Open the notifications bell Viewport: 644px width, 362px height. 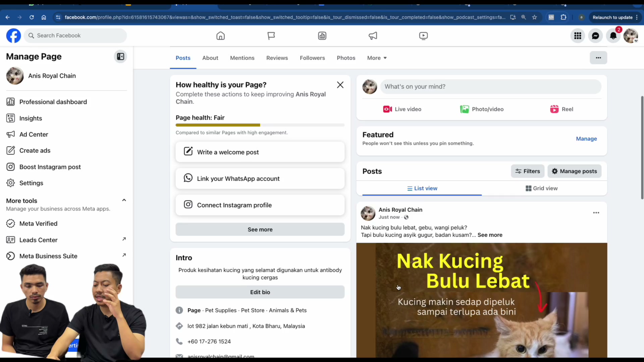coord(613,36)
